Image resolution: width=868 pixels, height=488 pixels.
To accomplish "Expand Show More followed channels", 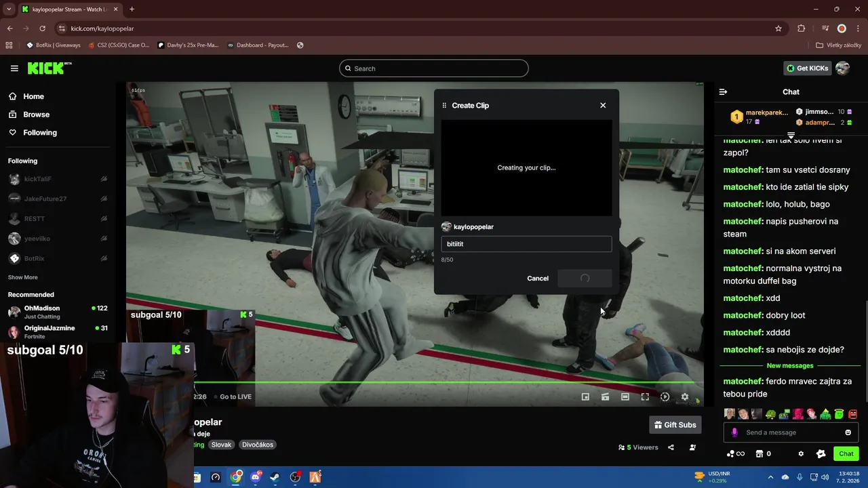I will [23, 277].
